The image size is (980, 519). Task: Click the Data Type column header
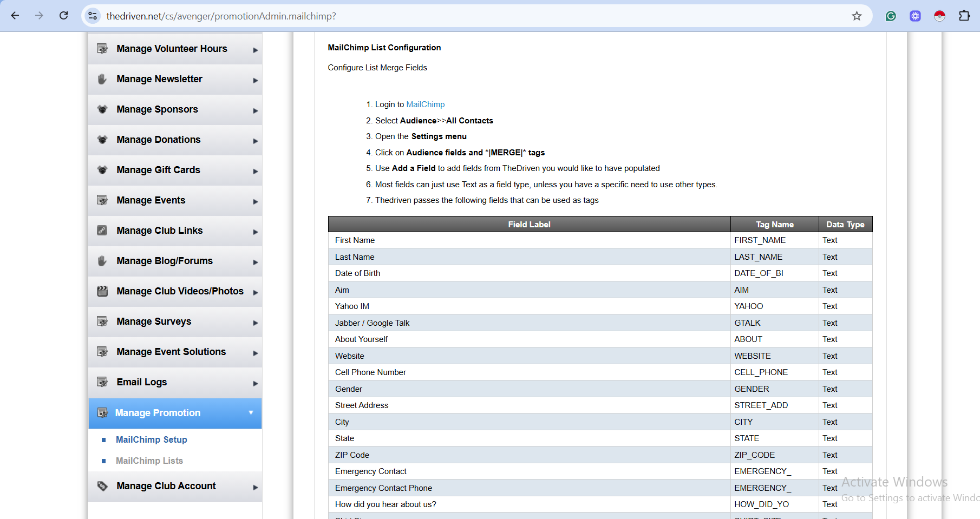[x=845, y=224]
